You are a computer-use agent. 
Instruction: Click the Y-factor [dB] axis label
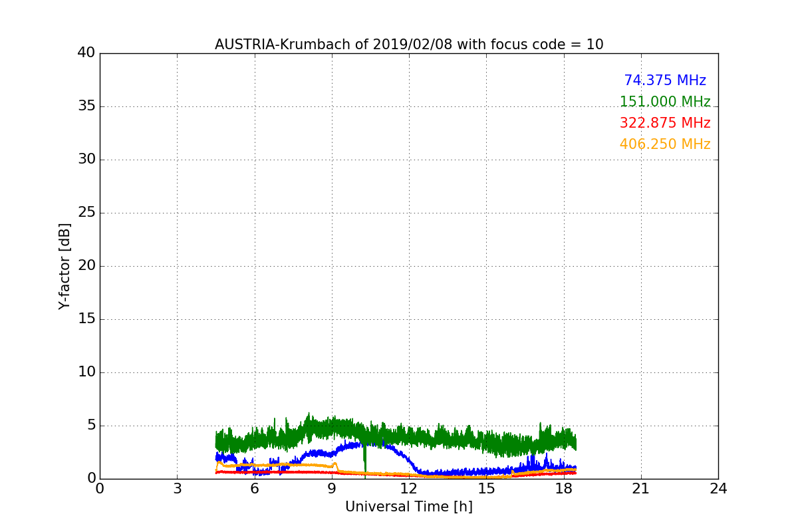[65, 266]
